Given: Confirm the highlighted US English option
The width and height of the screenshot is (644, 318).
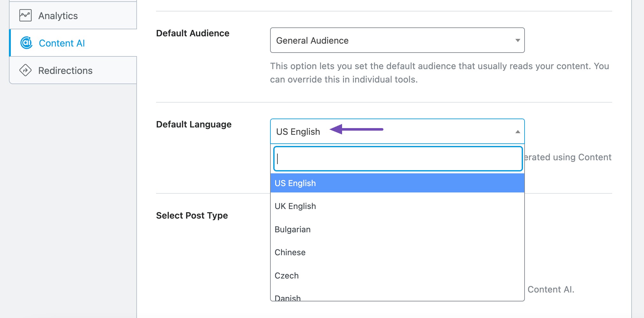Looking at the screenshot, I should click(x=295, y=183).
